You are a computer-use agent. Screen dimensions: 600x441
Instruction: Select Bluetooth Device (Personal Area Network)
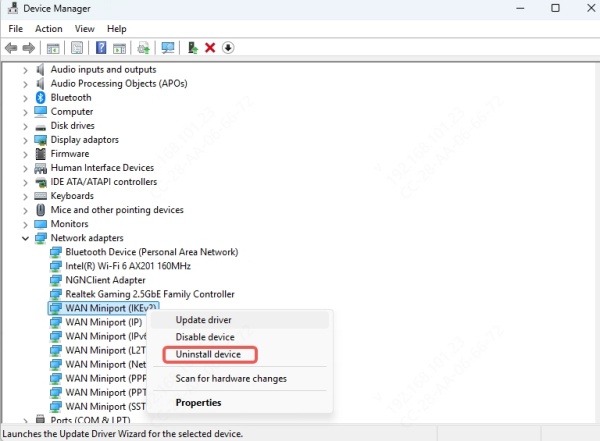pos(152,252)
